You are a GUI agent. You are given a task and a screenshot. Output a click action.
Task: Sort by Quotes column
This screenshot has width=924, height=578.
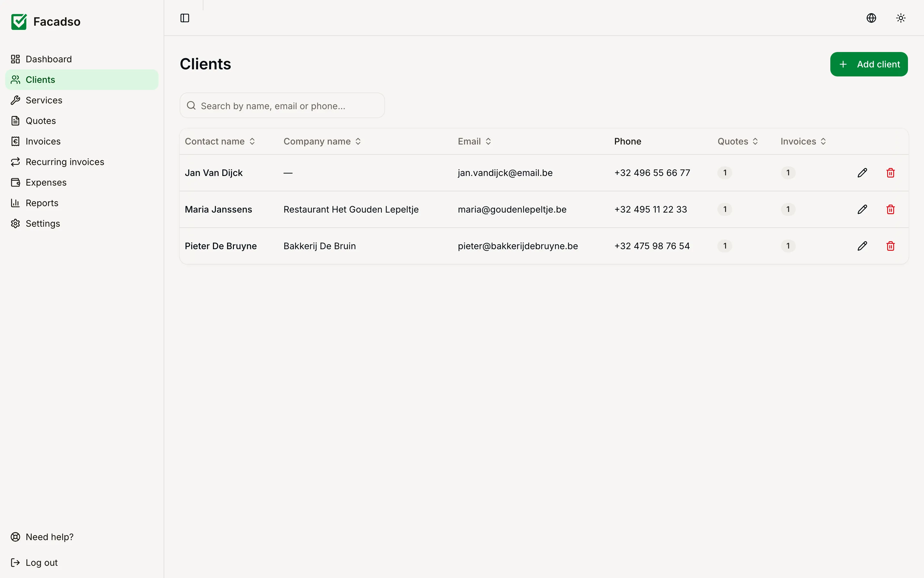pos(738,141)
